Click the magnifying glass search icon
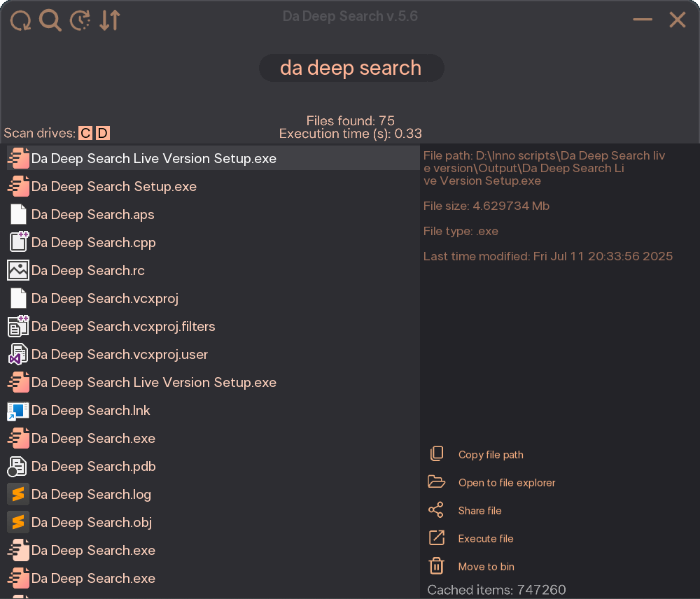The image size is (700, 599). click(50, 20)
